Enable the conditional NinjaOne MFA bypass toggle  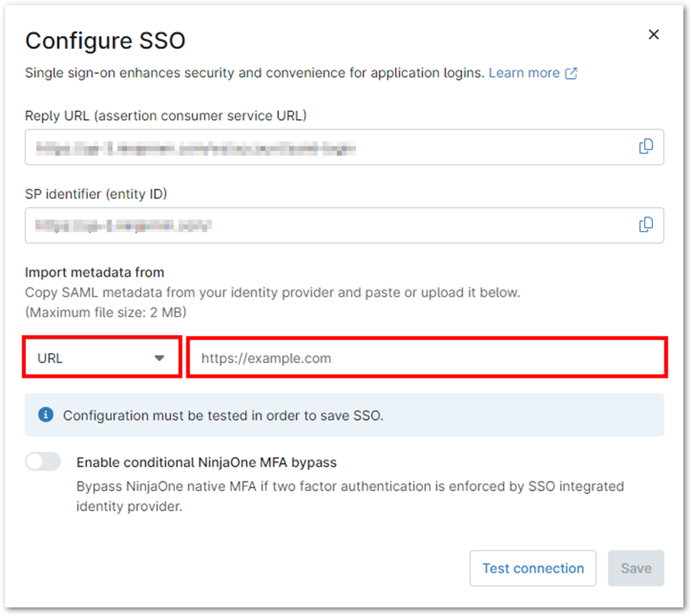pyautogui.click(x=43, y=462)
